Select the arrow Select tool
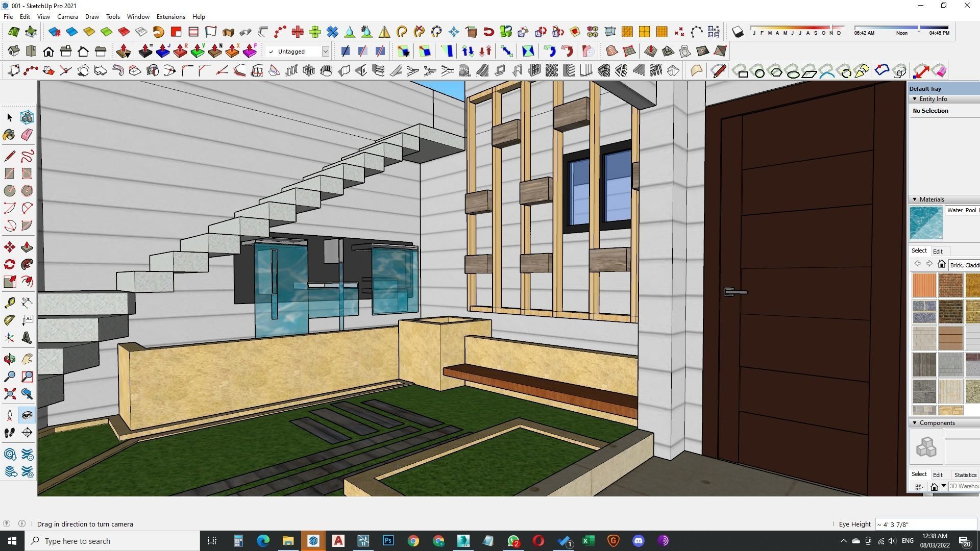980x551 pixels. [9, 117]
